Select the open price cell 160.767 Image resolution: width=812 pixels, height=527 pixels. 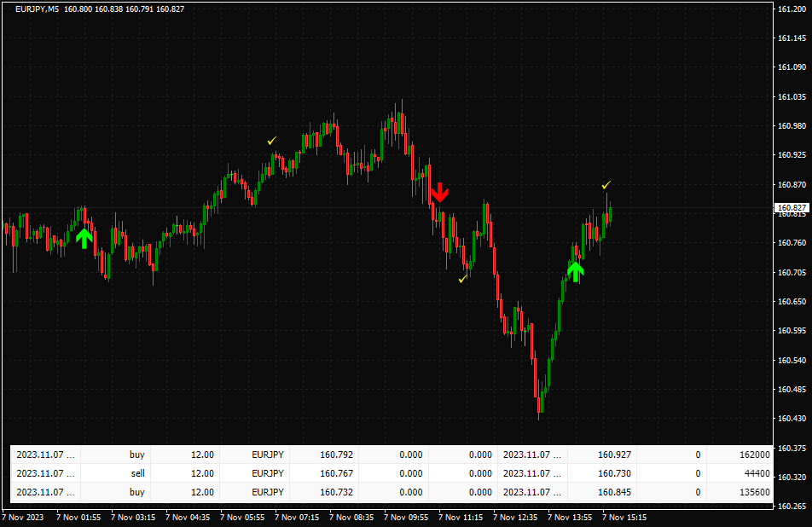(324, 473)
